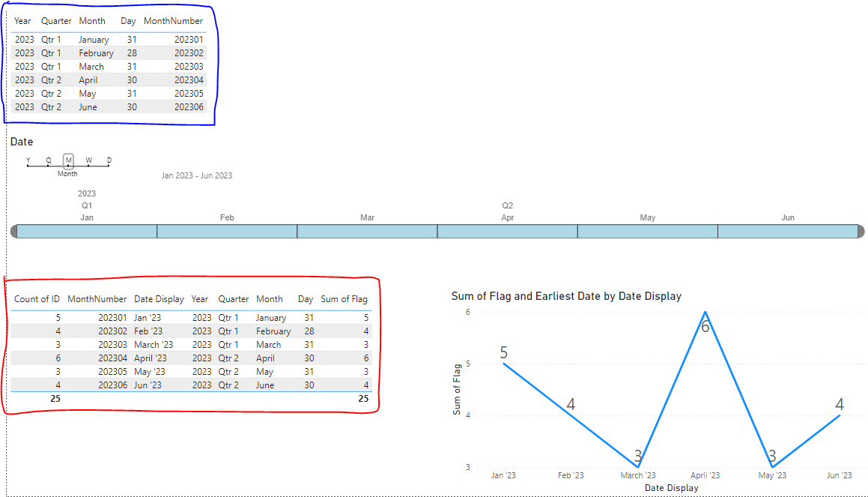The height and width of the screenshot is (497, 868).
Task: Click Jan '23 cell in bottom table
Action: point(148,318)
